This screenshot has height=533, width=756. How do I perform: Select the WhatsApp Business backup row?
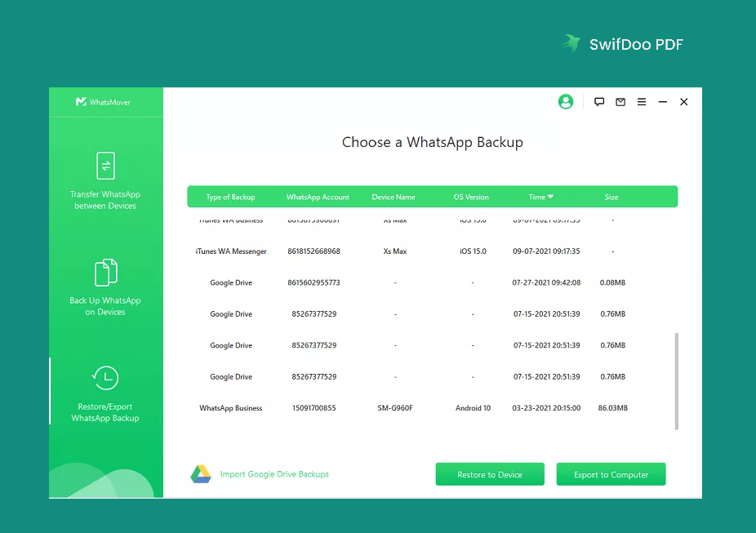coord(432,407)
